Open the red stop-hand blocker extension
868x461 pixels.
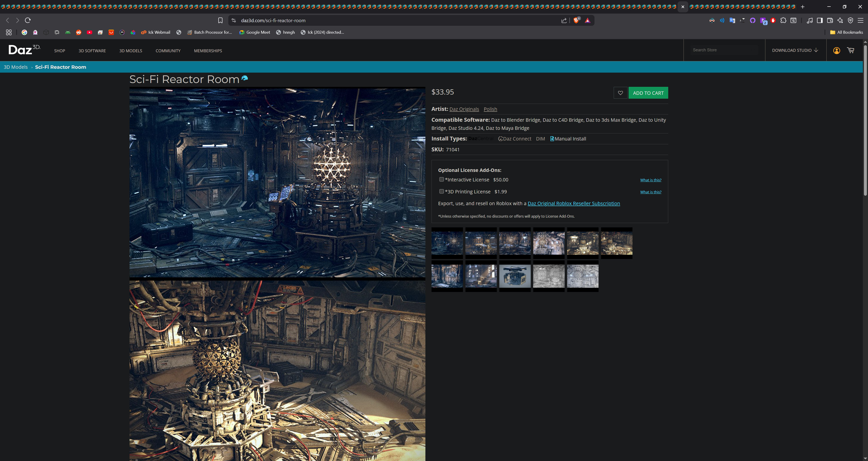[773, 20]
